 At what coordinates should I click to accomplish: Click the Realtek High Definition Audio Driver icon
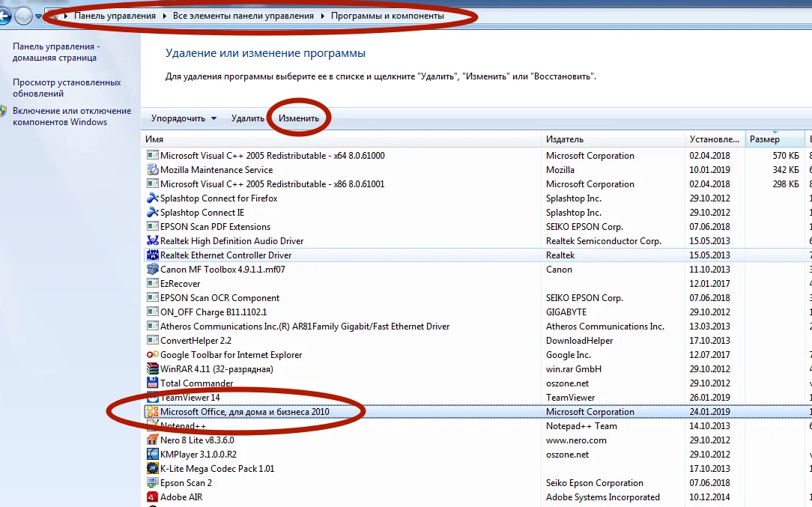click(x=152, y=240)
